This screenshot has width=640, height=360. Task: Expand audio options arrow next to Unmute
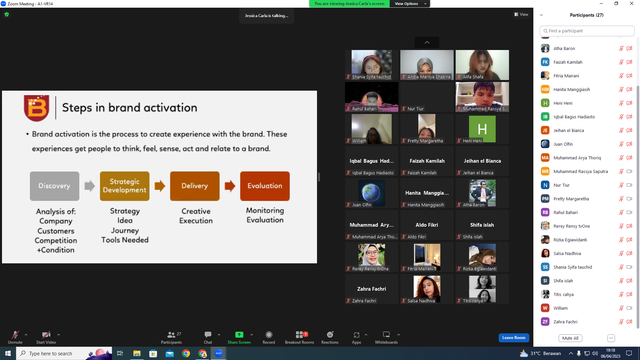pos(26,335)
